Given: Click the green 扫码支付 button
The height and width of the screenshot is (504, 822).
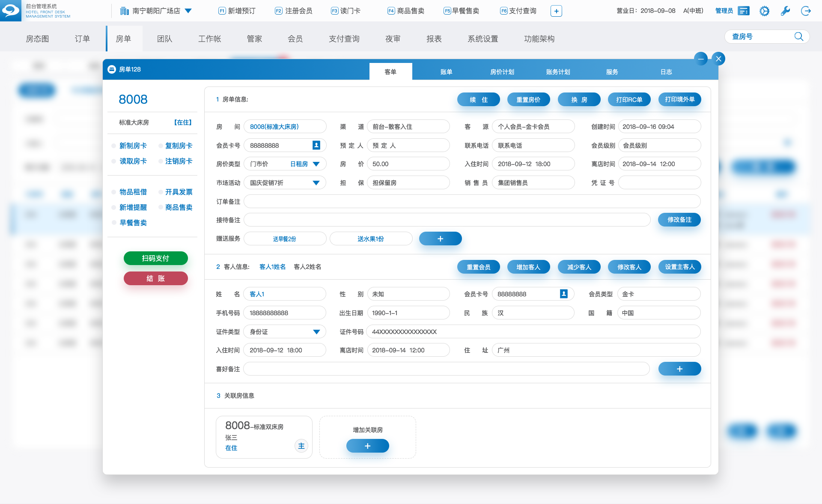Looking at the screenshot, I should coord(155,258).
